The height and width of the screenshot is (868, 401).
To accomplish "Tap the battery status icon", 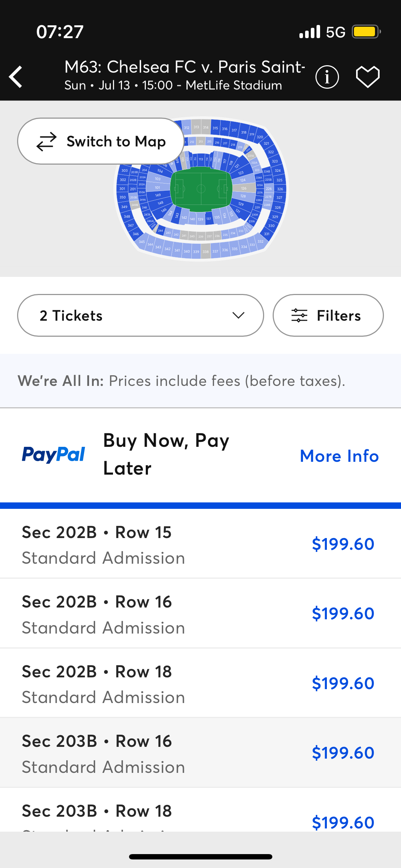I will pos(366,32).
